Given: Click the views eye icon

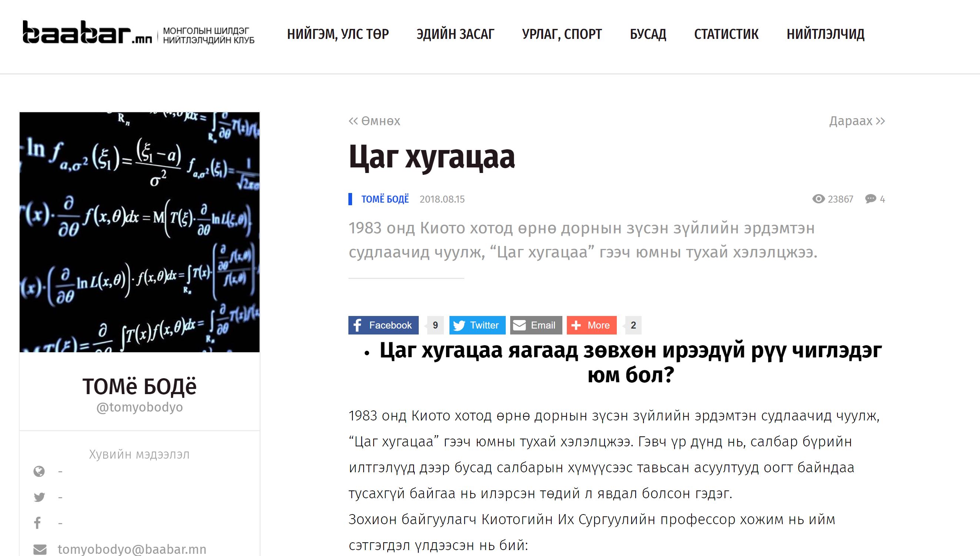Looking at the screenshot, I should coord(818,199).
